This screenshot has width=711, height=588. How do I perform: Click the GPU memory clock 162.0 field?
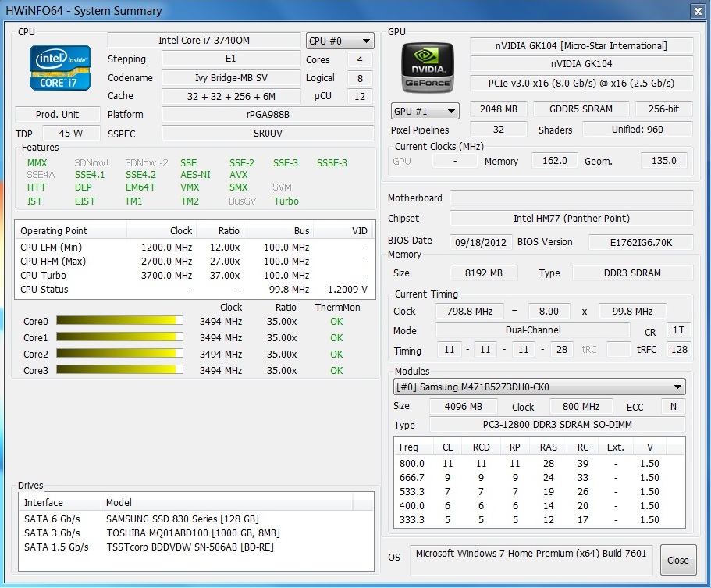click(x=555, y=160)
